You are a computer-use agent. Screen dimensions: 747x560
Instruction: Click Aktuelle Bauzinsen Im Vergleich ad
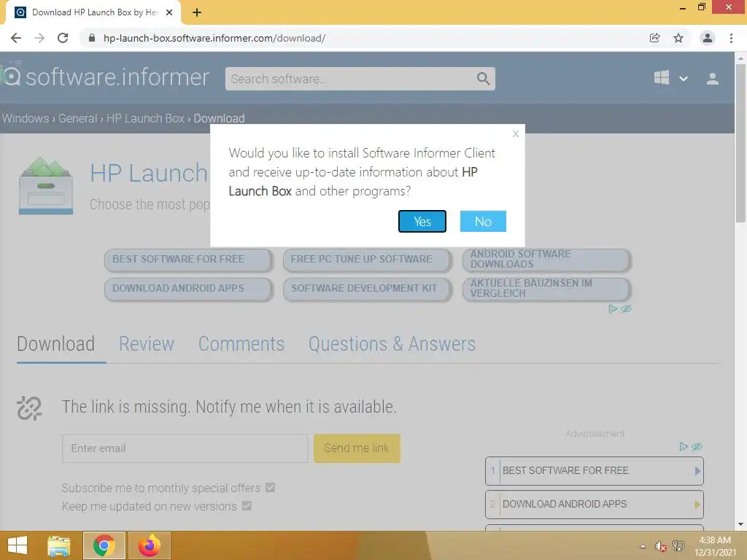click(546, 289)
